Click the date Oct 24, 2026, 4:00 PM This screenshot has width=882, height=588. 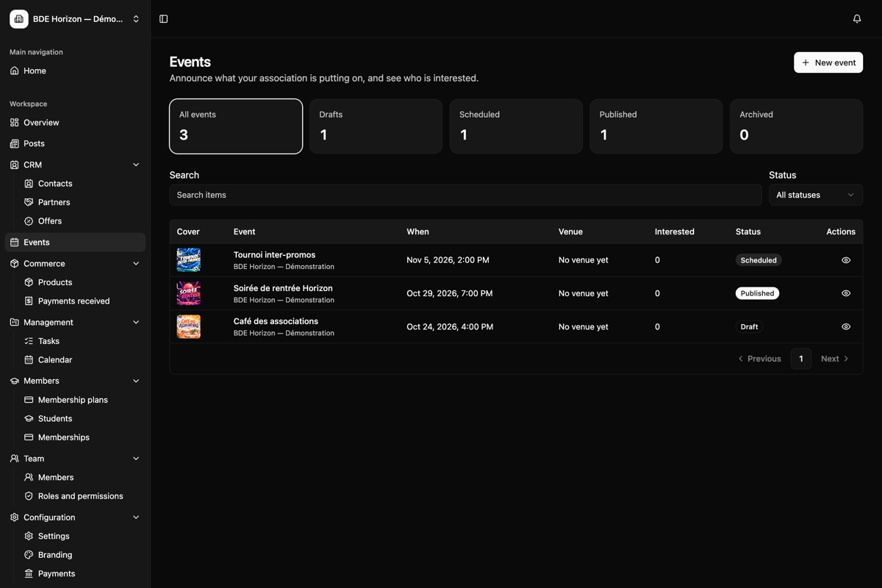tap(450, 326)
